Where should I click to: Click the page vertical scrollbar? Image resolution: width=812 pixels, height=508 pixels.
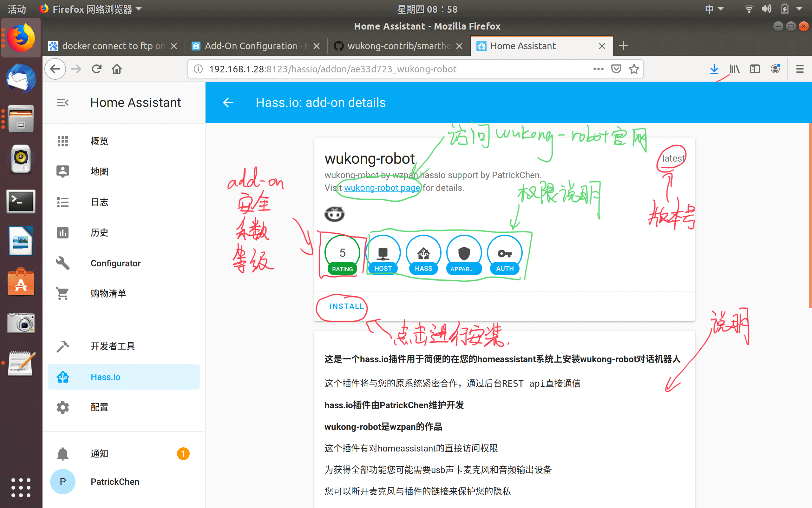click(x=810, y=215)
